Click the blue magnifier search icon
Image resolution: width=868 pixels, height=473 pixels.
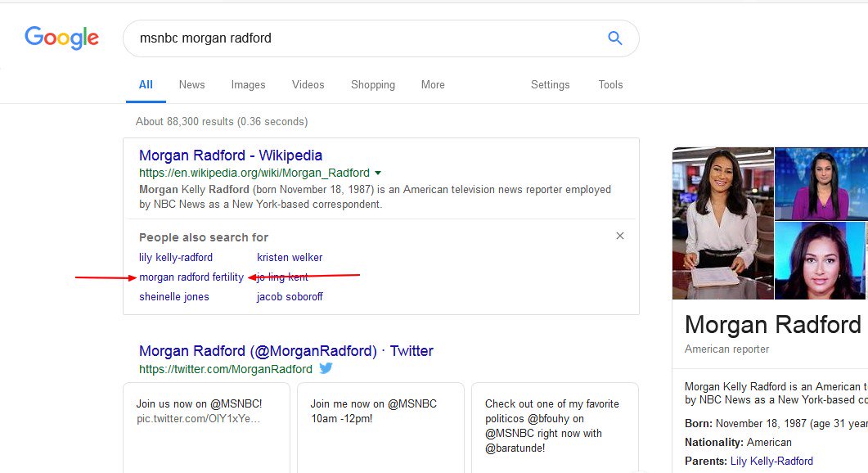click(x=615, y=38)
